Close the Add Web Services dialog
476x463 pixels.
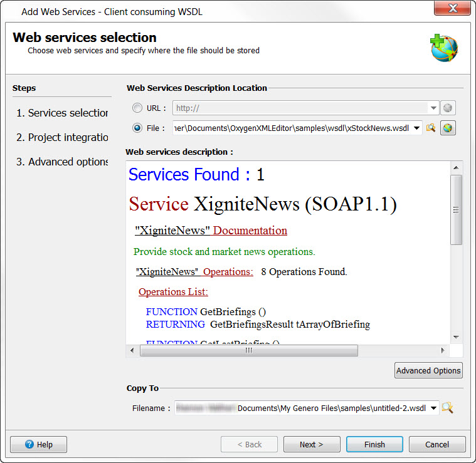453,8
